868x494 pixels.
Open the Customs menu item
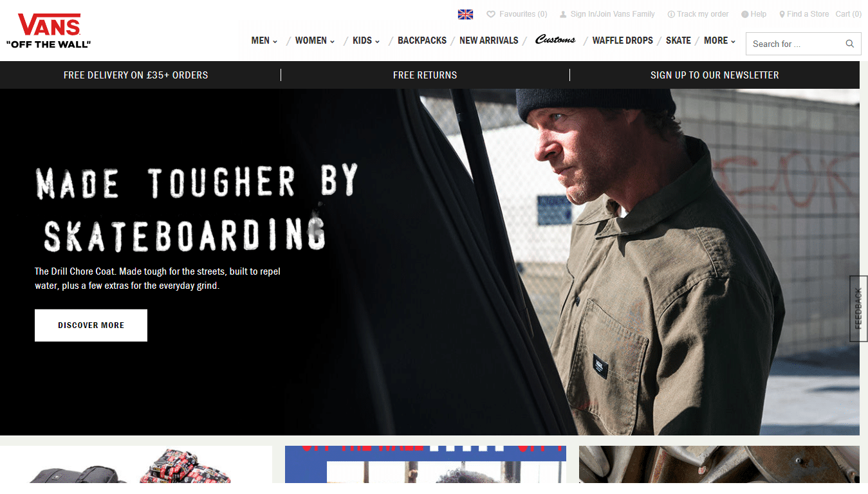point(555,40)
